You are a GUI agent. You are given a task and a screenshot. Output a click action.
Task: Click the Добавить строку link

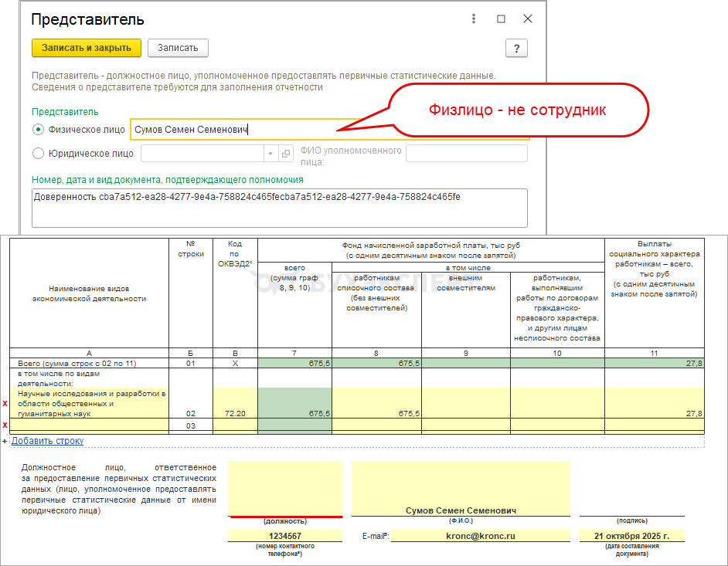[48, 441]
